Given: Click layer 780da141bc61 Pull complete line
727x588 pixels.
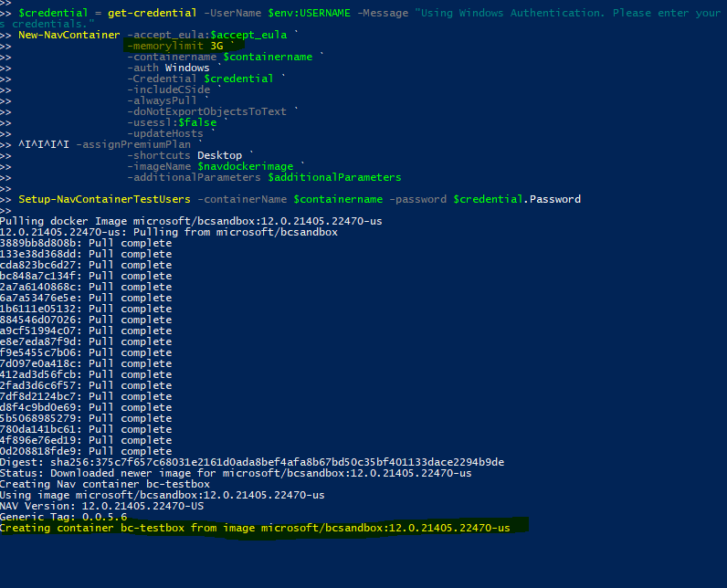Looking at the screenshot, I should [x=86, y=429].
